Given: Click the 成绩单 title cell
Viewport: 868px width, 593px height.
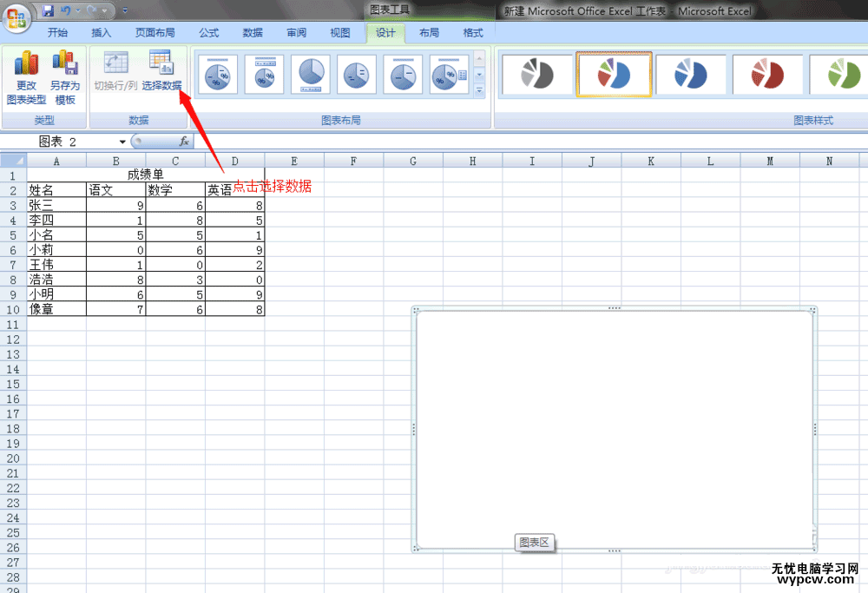Looking at the screenshot, I should 146,175.
